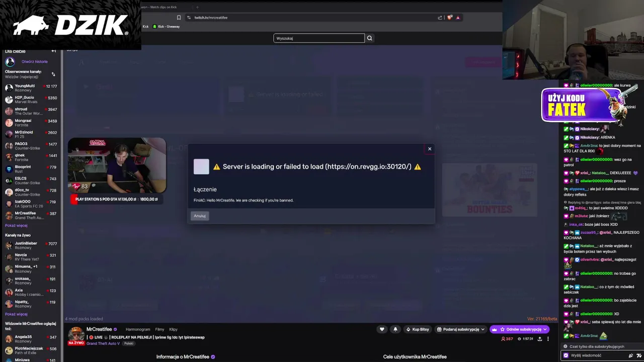Click the PlayStation 5 donation goal bar

117,199
